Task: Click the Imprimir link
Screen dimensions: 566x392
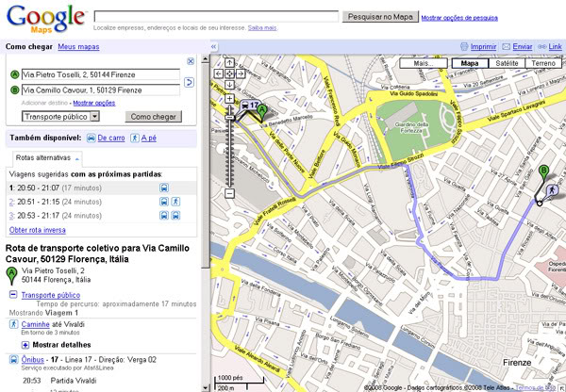Action: pos(483,47)
